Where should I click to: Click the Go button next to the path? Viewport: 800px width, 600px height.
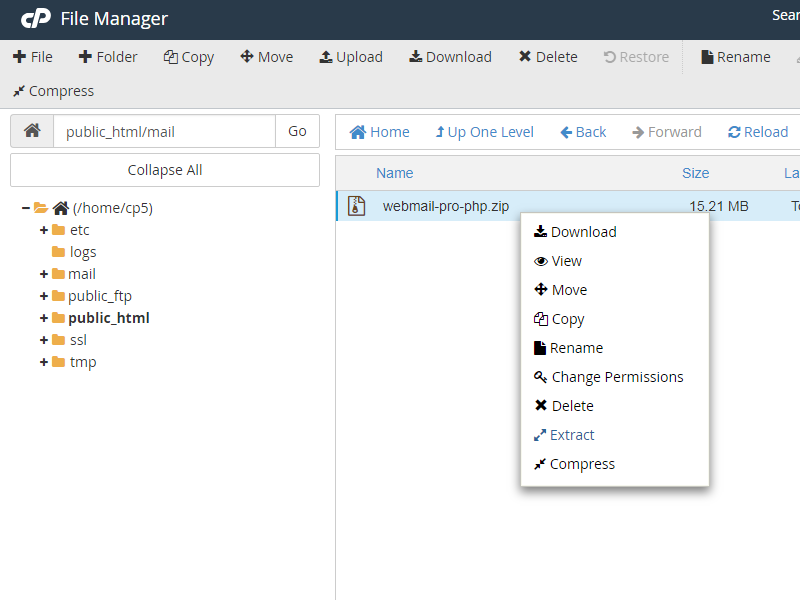[x=297, y=131]
